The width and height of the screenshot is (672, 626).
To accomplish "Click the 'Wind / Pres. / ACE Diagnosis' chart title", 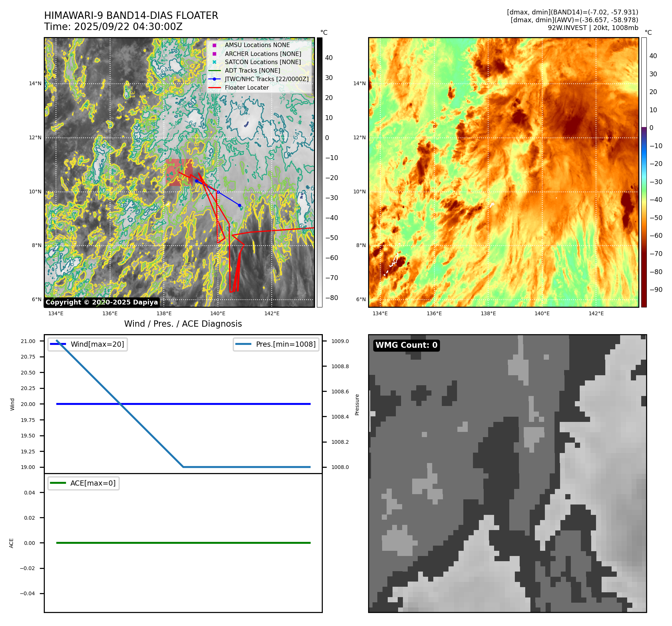I will point(183,324).
